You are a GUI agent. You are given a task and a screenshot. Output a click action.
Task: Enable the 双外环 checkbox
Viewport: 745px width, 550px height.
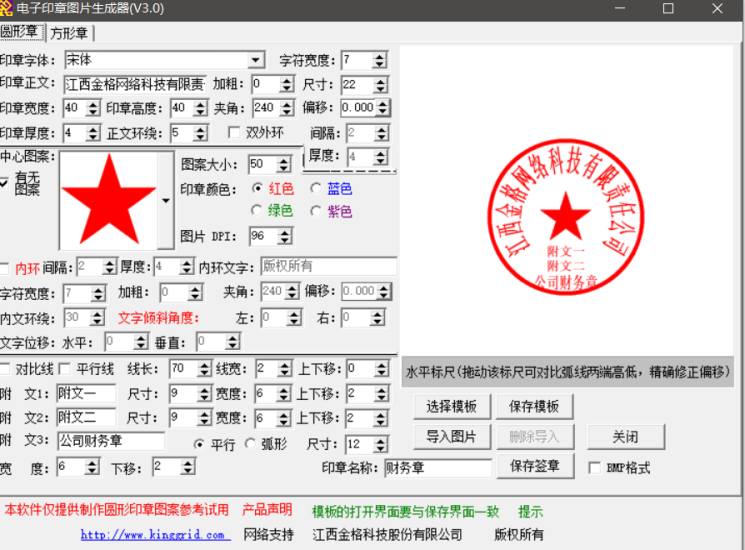(x=235, y=132)
